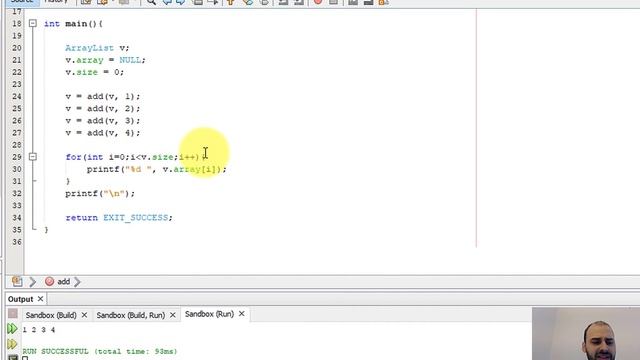Image resolution: width=640 pixels, height=360 pixels.
Task: Click line number 32 in the gutter
Action: click(16, 193)
